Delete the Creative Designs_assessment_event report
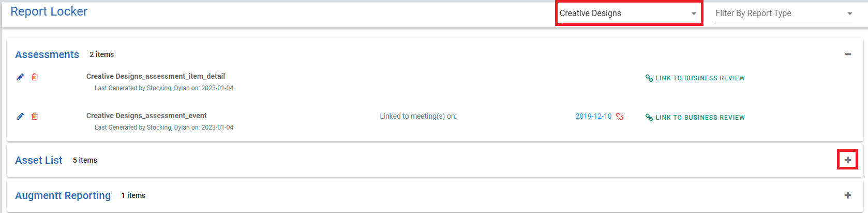The height and width of the screenshot is (213, 868). [35, 116]
